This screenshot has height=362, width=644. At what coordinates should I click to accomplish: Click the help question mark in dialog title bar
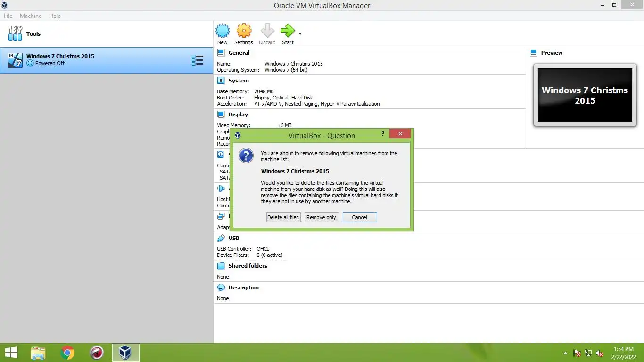tap(382, 134)
